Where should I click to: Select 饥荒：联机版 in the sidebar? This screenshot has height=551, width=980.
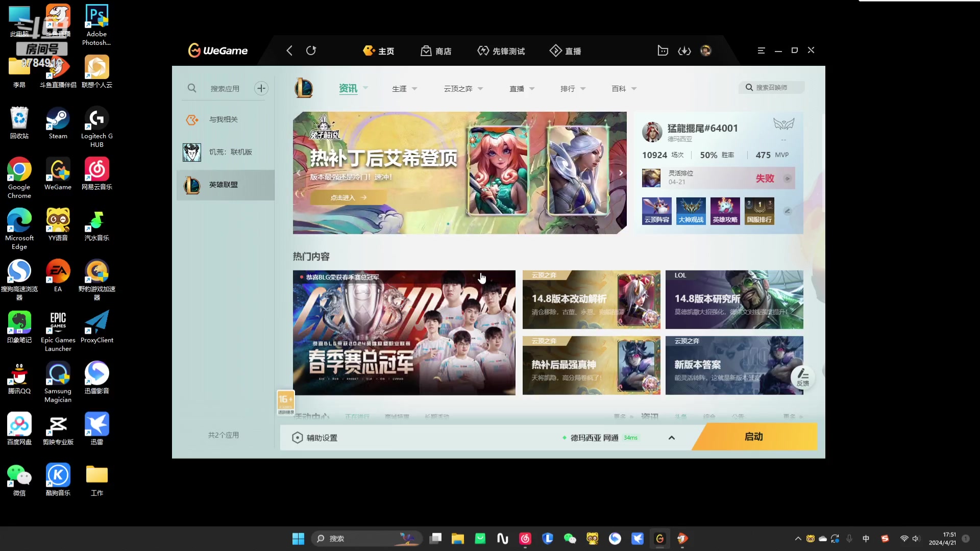[x=226, y=152]
